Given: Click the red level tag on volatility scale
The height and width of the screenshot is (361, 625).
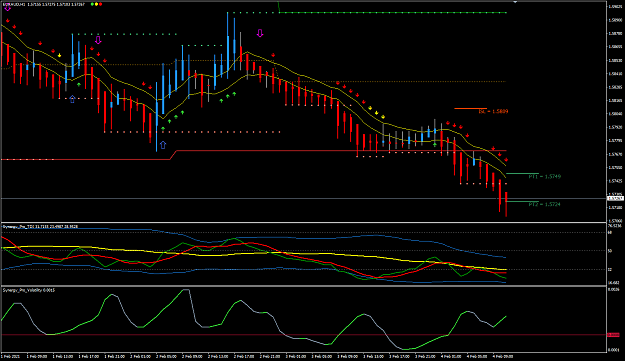Looking at the screenshot, I should click(x=613, y=335).
